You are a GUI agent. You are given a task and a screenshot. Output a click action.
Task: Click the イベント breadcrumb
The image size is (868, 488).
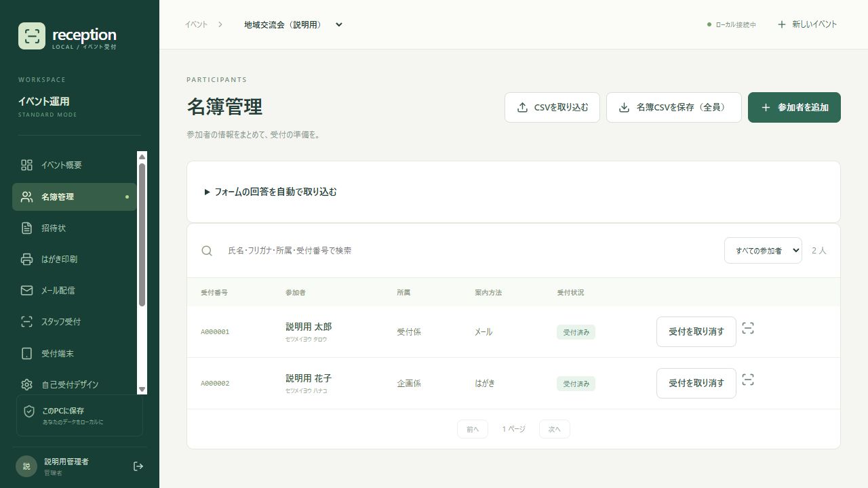coord(196,24)
